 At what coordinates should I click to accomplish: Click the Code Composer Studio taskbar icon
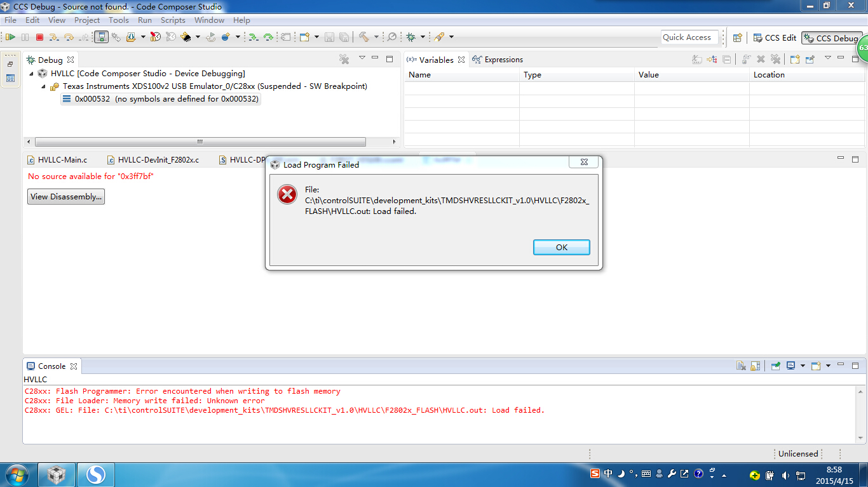click(x=57, y=474)
